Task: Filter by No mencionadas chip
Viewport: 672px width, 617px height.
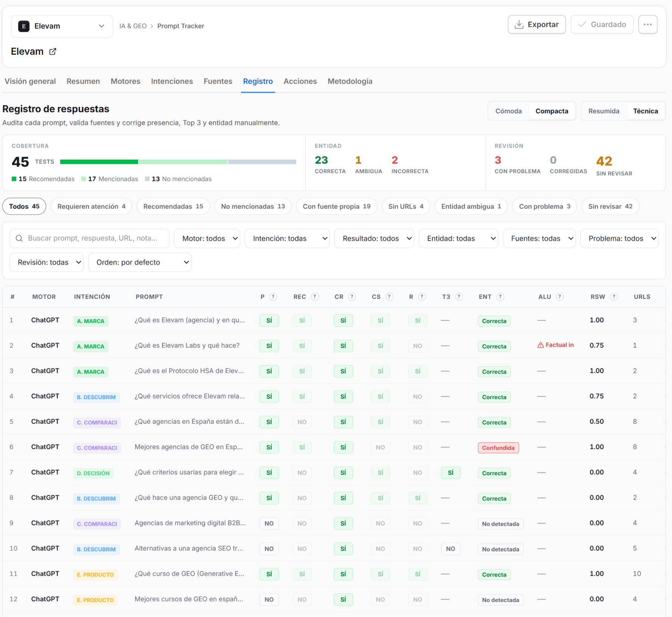Action: [x=253, y=207]
